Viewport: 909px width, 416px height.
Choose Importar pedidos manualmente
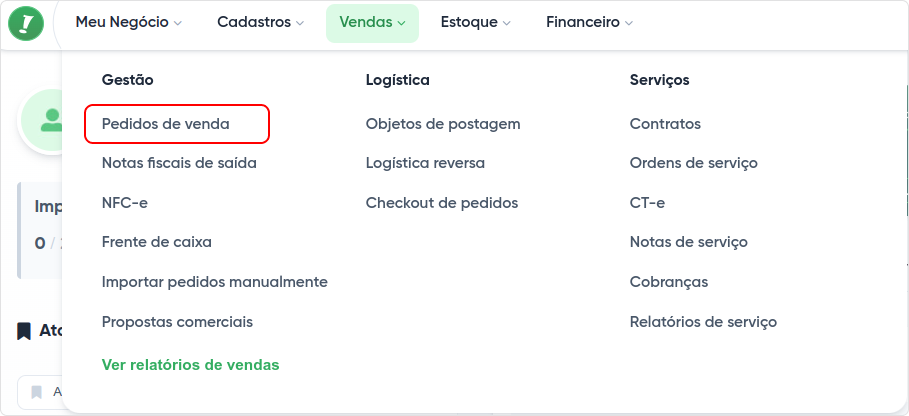click(x=215, y=282)
